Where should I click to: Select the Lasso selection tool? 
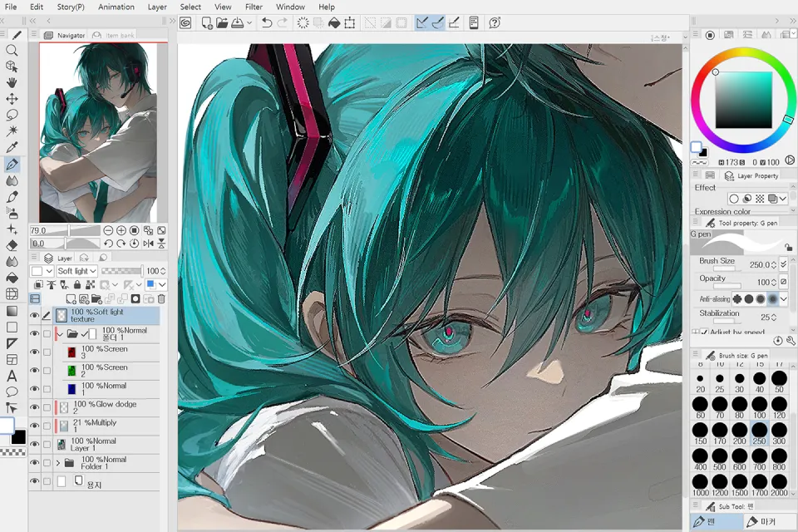click(x=12, y=115)
